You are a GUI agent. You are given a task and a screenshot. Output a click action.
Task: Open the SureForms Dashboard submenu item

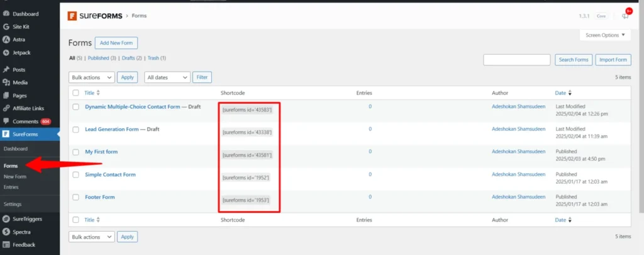[16, 149]
